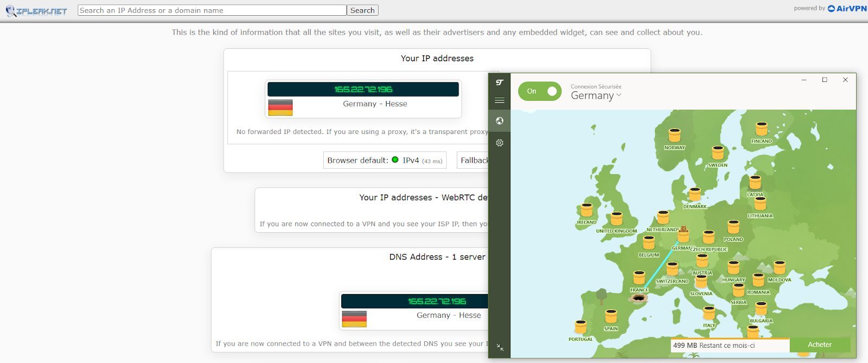Select the Ireland tunnel on map
This screenshot has height=363, width=868.
pyautogui.click(x=586, y=211)
